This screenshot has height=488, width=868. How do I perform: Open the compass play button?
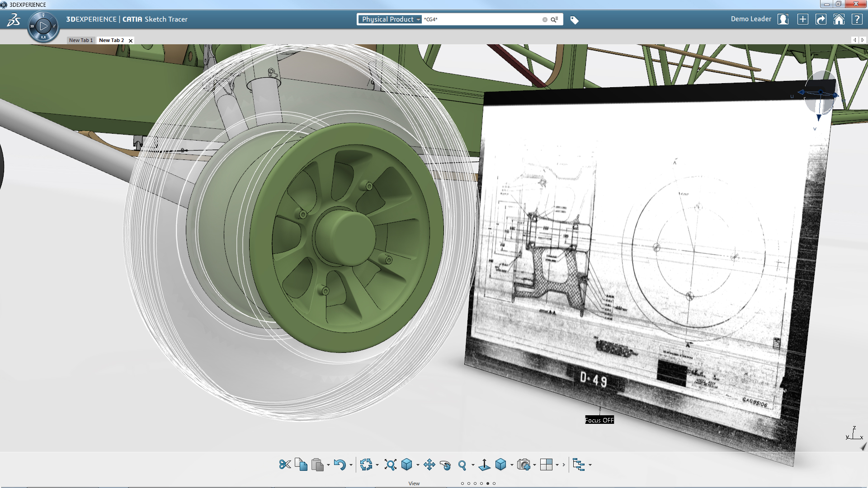coord(43,26)
